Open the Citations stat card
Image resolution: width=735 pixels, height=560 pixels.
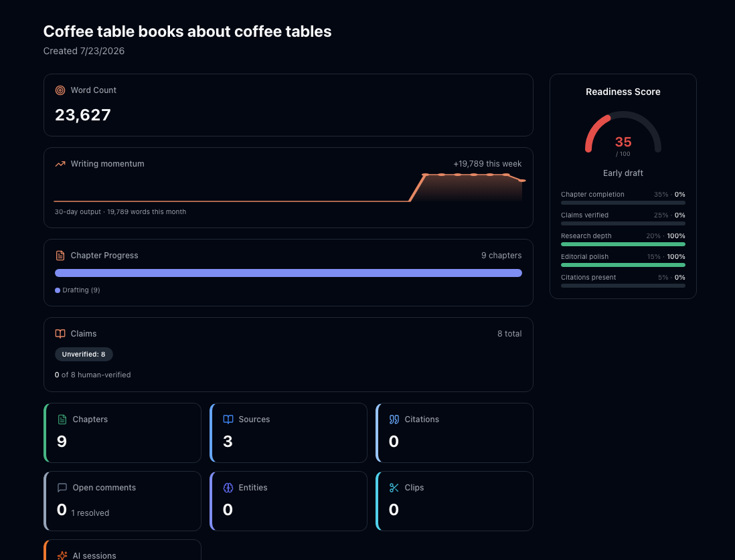455,433
